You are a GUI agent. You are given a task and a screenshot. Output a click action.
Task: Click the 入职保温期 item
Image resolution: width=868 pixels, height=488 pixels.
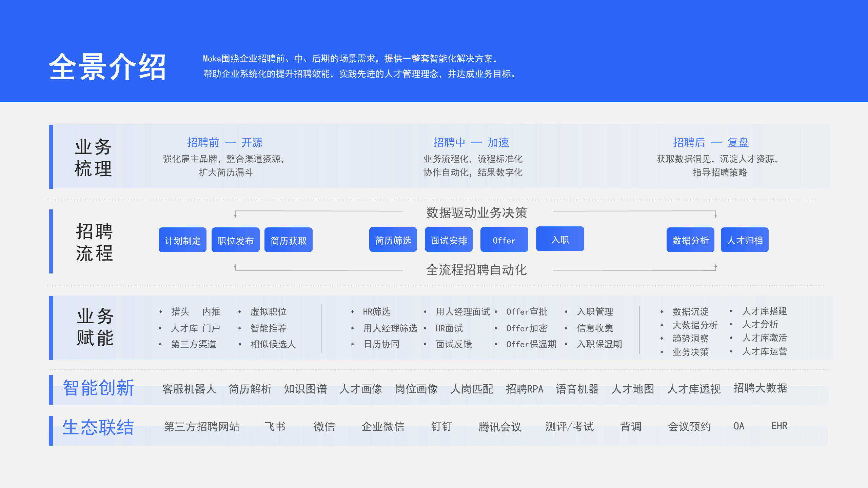point(599,344)
